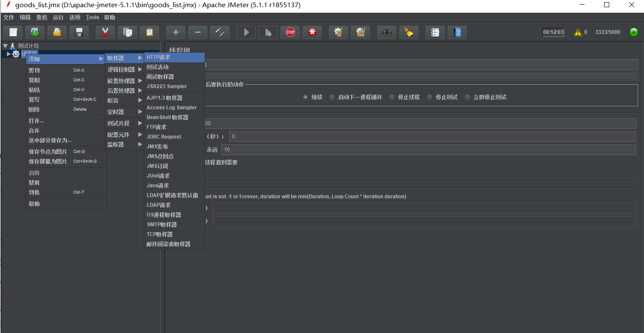Select the 立即停止测试 radio button
Image resolution: width=644 pixels, height=333 pixels.
coord(467,97)
